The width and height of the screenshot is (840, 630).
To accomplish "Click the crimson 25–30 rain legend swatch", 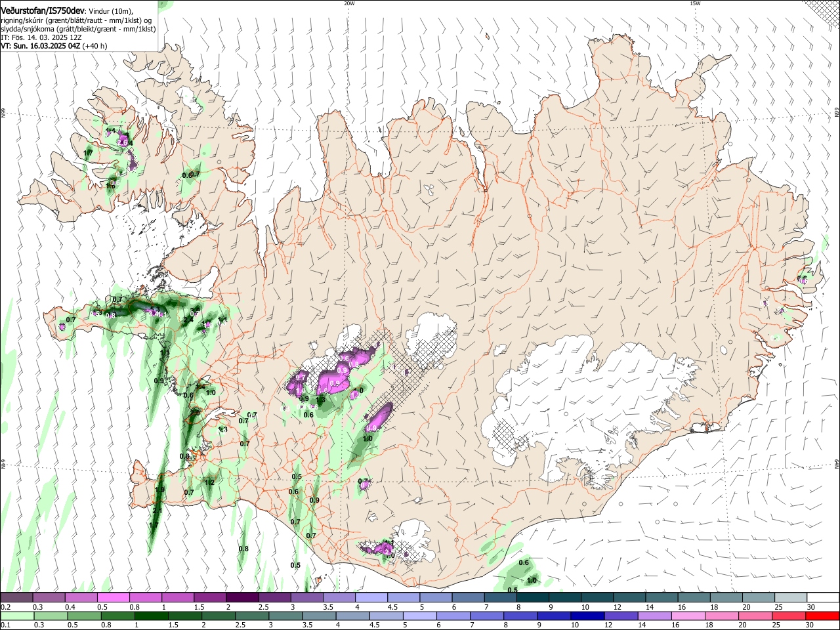I will pyautogui.click(x=789, y=616).
